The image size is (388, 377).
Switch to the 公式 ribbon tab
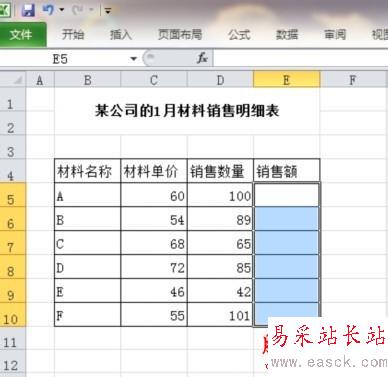[239, 34]
